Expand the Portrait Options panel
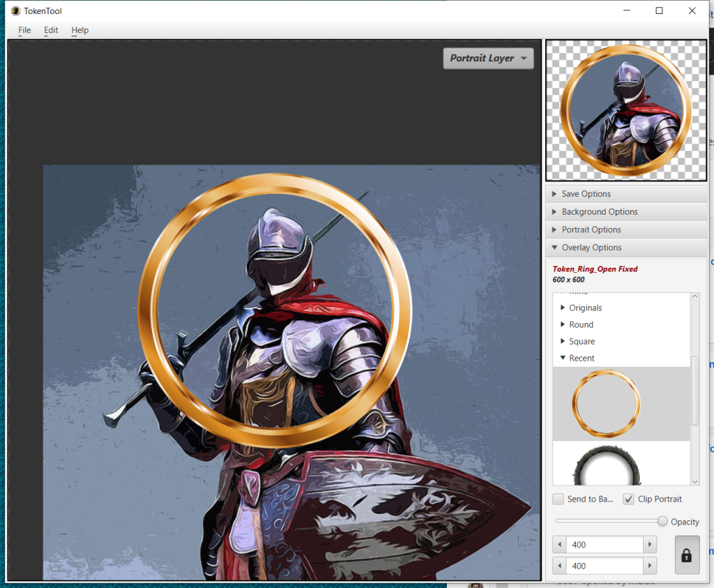This screenshot has height=588, width=714. (x=591, y=229)
